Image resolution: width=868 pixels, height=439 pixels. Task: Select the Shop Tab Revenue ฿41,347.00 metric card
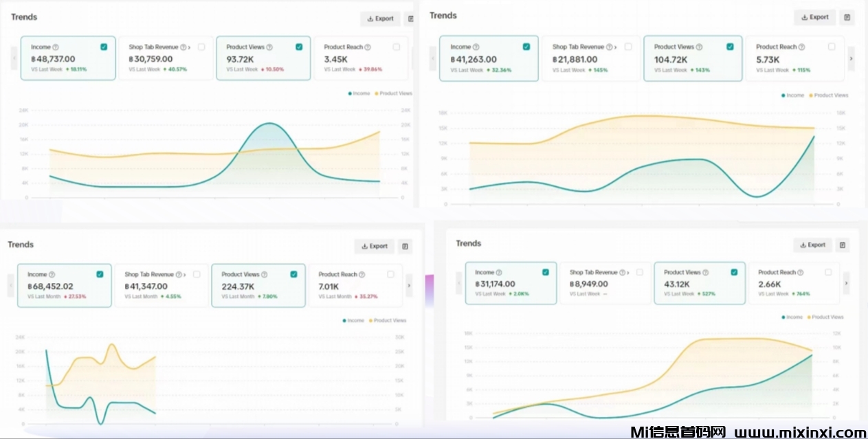(x=161, y=285)
